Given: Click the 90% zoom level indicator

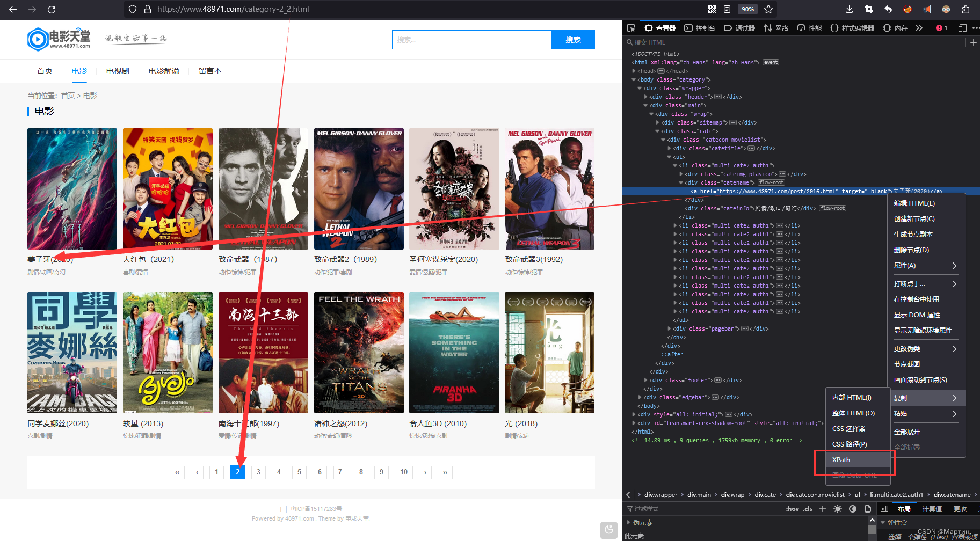Looking at the screenshot, I should click(x=747, y=9).
